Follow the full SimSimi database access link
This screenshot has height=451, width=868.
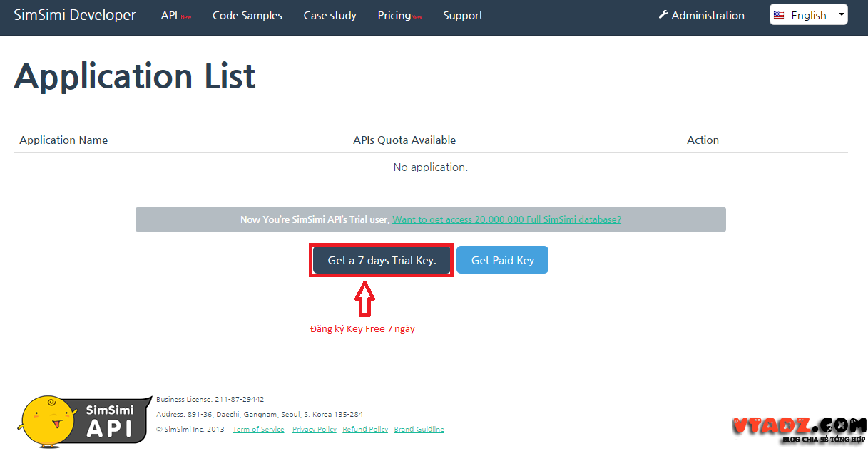pos(506,219)
